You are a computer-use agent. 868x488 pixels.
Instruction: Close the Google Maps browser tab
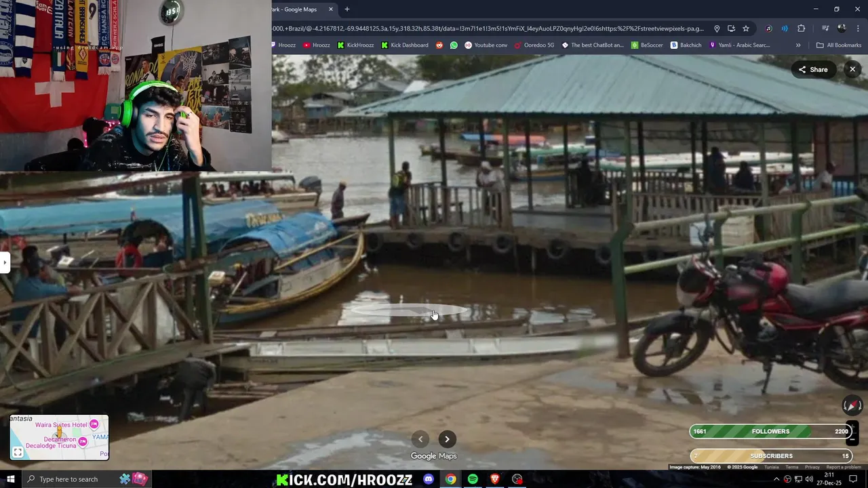(x=331, y=9)
